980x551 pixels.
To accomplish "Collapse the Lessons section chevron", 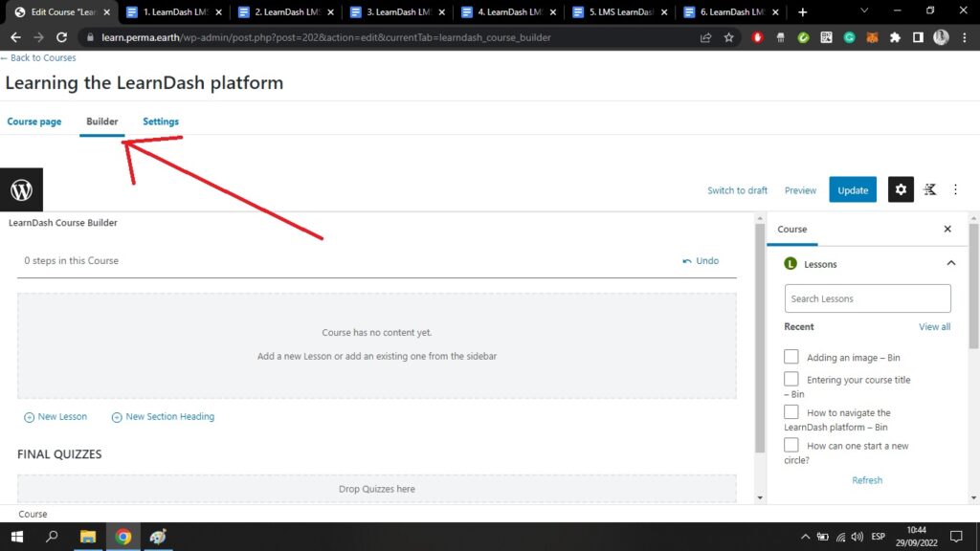I will click(x=950, y=264).
